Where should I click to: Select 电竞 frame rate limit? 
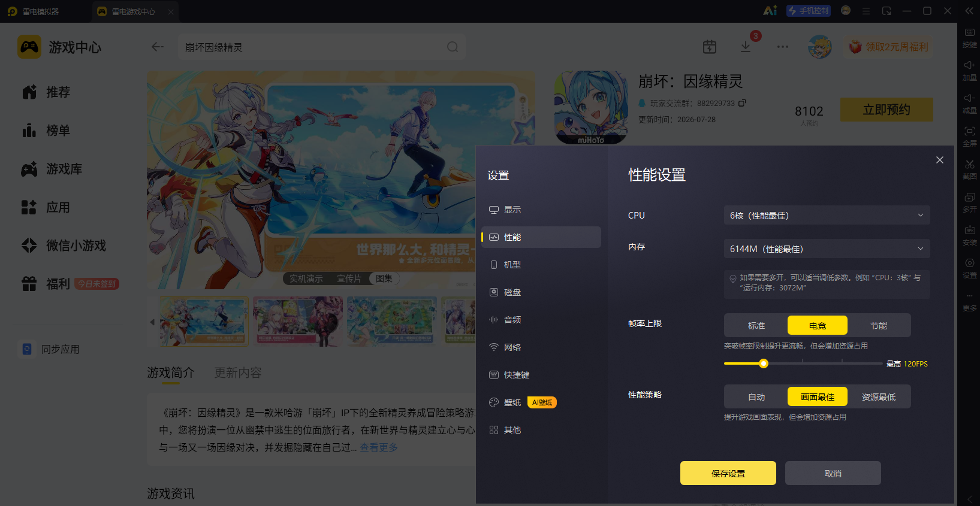818,325
